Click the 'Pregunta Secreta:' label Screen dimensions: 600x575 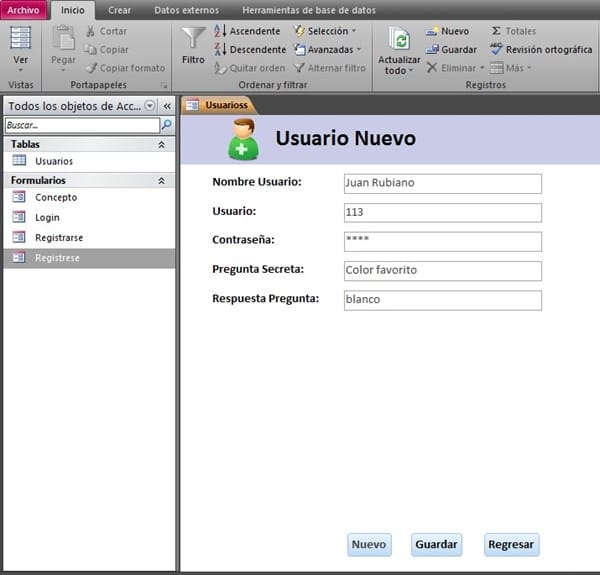tap(258, 269)
